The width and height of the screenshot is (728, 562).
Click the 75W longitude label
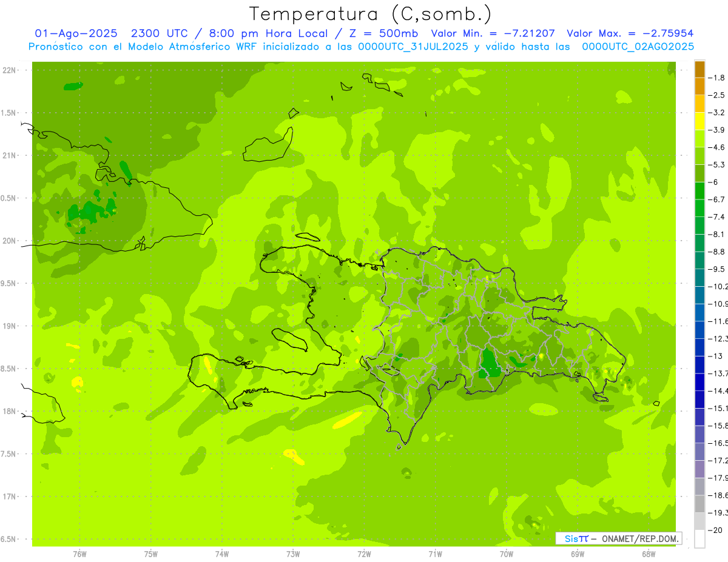(x=151, y=554)
